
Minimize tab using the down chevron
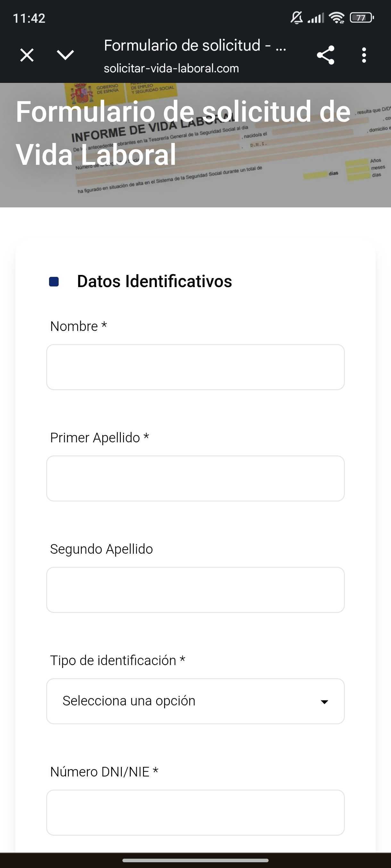tap(65, 55)
